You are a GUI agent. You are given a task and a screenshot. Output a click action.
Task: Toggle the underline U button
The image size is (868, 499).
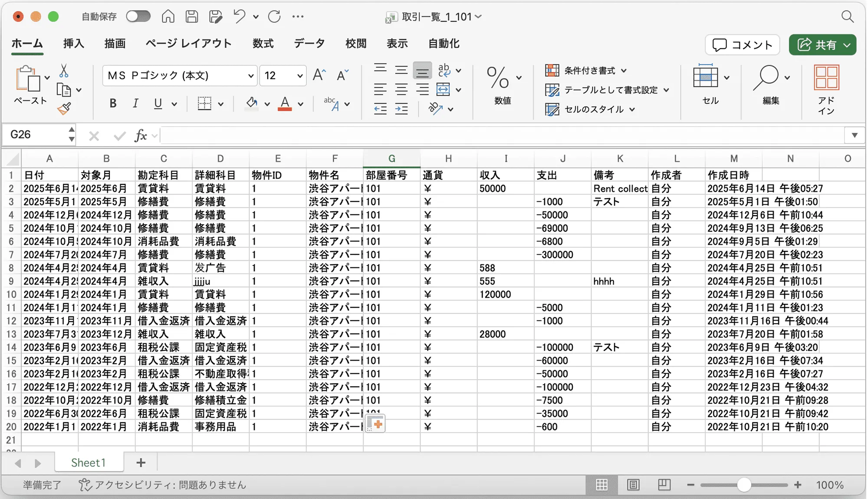(158, 103)
